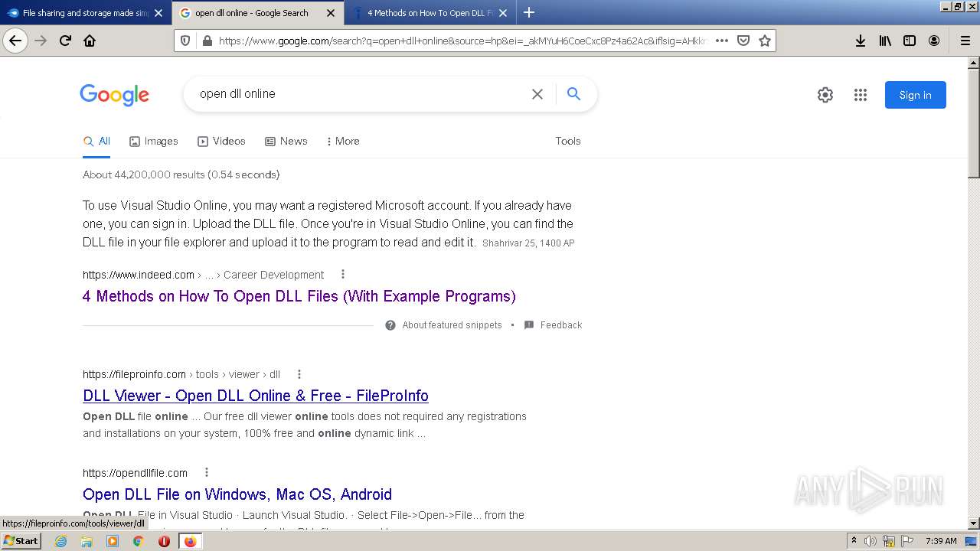This screenshot has width=980, height=551.
Task: Open the Library bookmarks and history
Action: coord(885,41)
